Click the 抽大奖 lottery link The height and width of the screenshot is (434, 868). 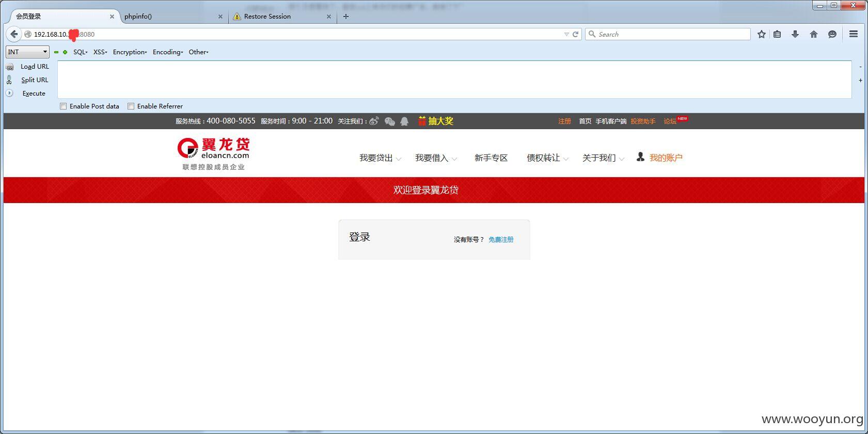(440, 121)
